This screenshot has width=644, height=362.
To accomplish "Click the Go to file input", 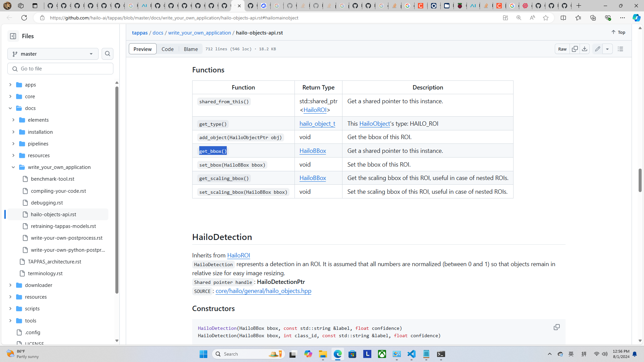I will pos(60,69).
